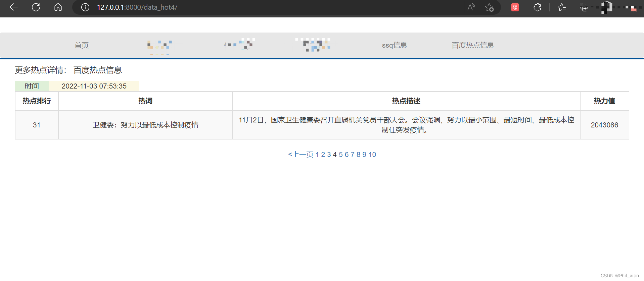
Task: Open the extensions puzzle piece icon
Action: [x=537, y=7]
